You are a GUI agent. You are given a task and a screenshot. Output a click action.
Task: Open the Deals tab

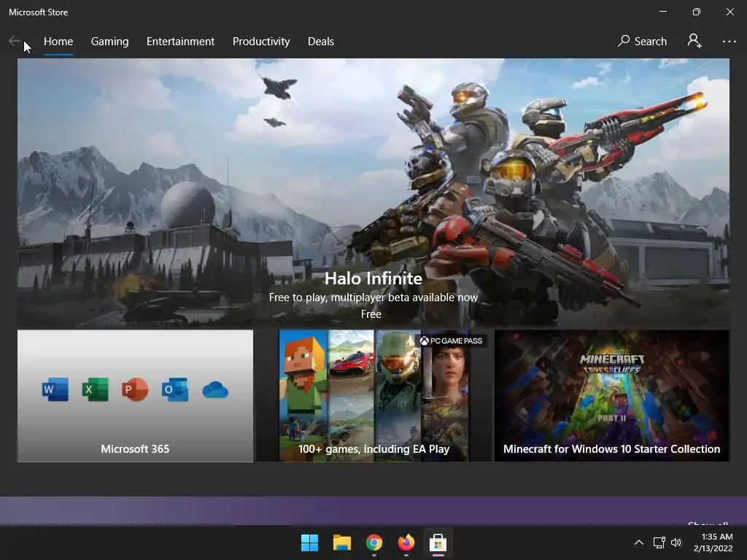pyautogui.click(x=321, y=42)
